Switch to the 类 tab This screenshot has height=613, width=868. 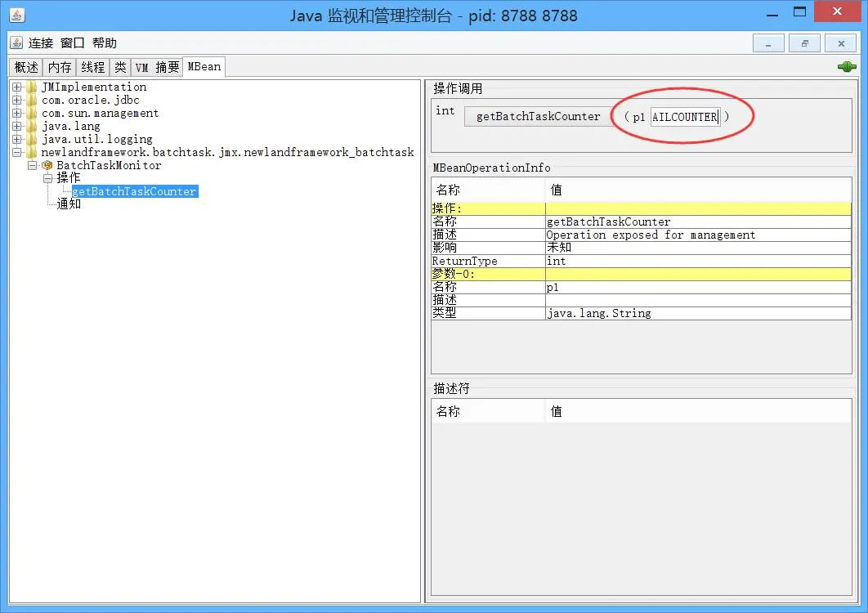click(120, 67)
